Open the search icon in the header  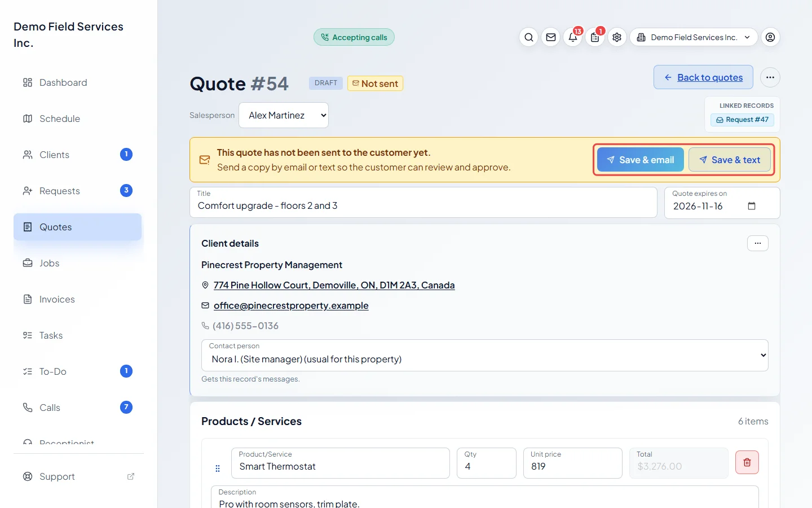[x=528, y=37]
